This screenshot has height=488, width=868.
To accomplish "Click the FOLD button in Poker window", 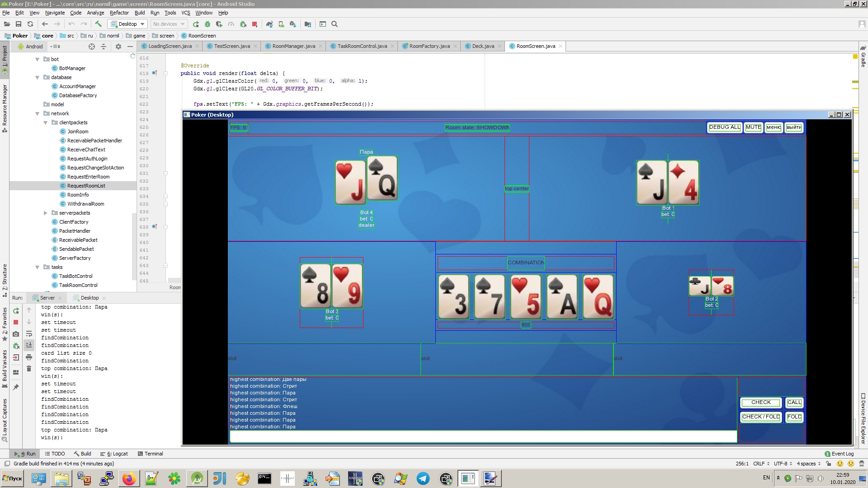I will click(794, 417).
